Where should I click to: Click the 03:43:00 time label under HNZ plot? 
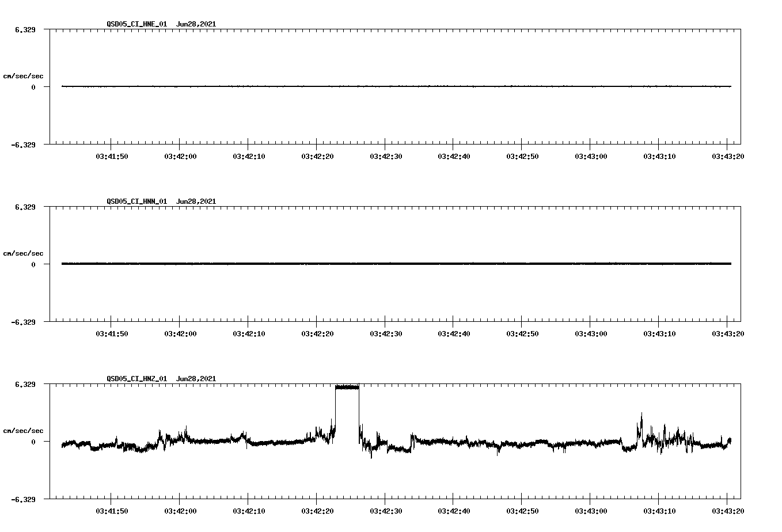point(591,511)
